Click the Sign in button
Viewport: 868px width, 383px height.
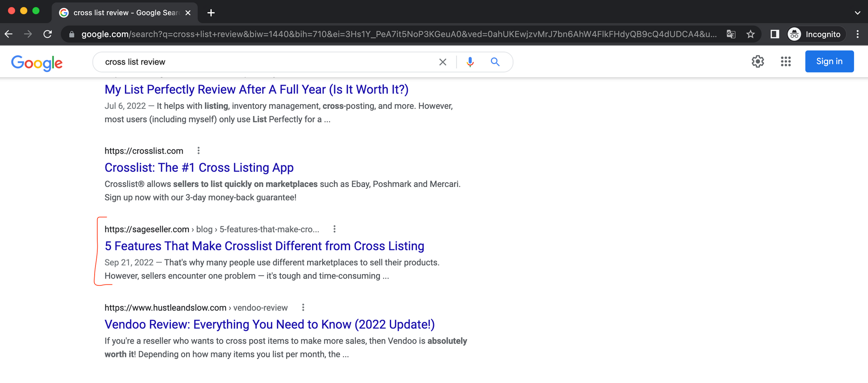829,61
